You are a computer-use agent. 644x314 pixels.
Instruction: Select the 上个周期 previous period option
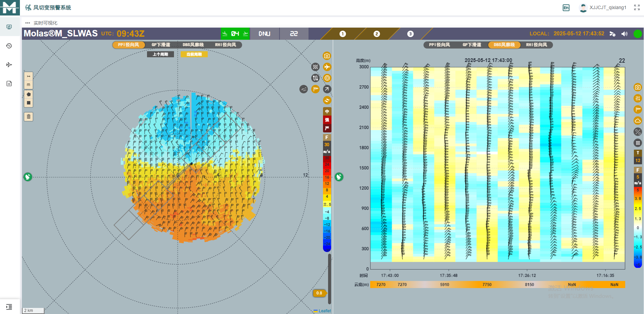pyautogui.click(x=160, y=54)
